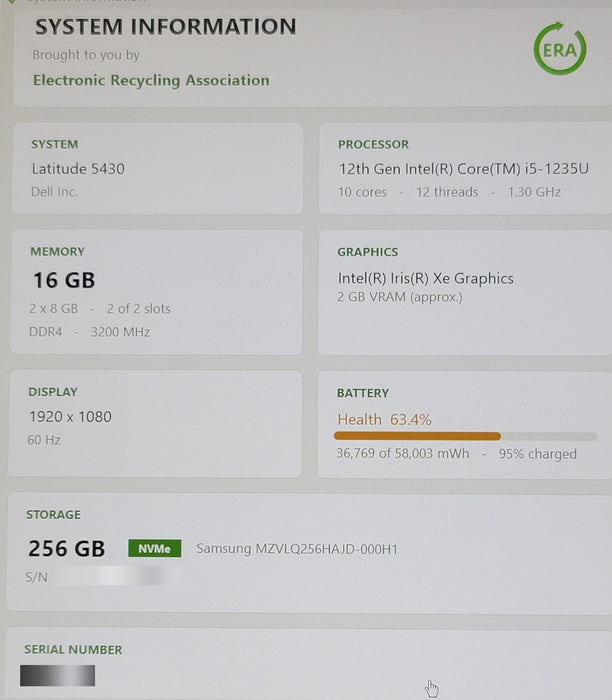This screenshot has height=700, width=612.
Task: Click the 'Brought to you by' text
Action: [86, 55]
